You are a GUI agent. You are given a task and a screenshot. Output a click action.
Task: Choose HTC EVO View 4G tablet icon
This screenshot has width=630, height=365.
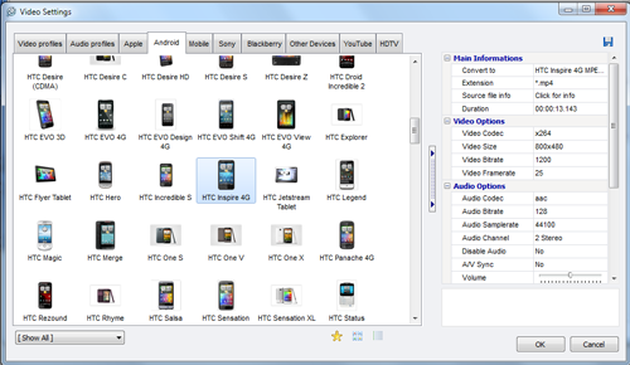tap(286, 115)
